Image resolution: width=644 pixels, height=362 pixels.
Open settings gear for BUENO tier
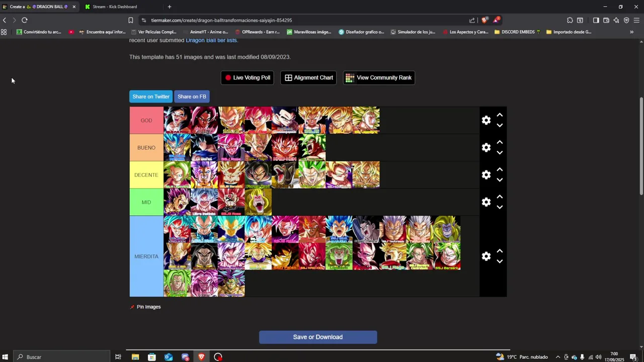click(x=486, y=147)
